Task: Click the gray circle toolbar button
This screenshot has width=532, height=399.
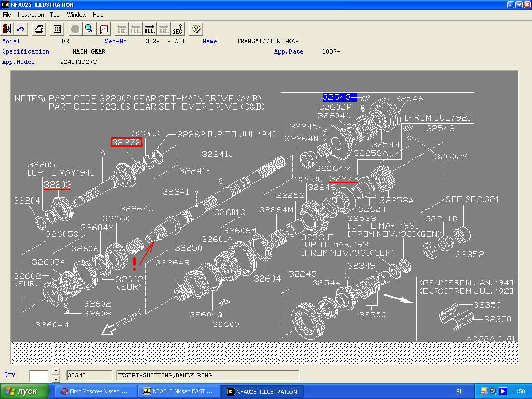Action: [75, 29]
